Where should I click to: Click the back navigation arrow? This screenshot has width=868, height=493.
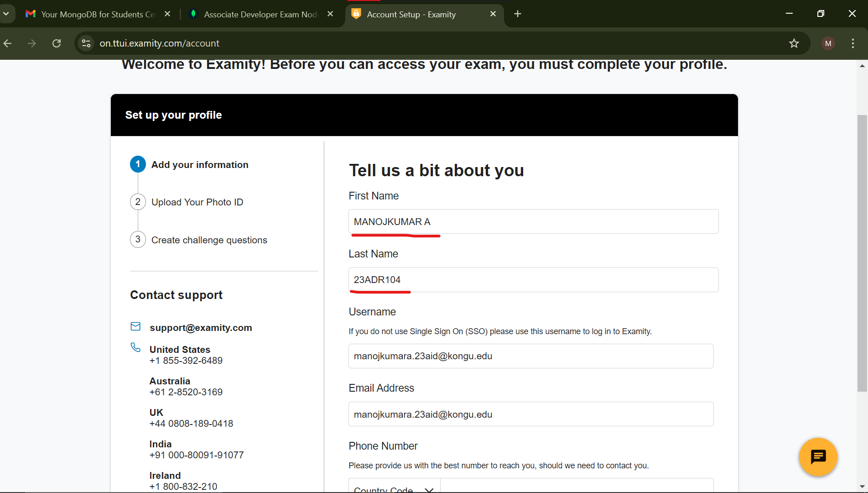click(x=8, y=43)
